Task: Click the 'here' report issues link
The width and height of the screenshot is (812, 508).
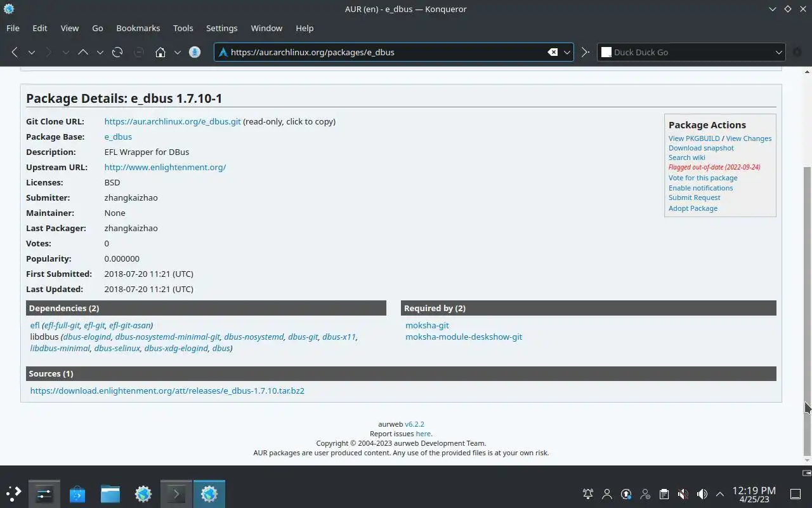Action: [x=423, y=434]
